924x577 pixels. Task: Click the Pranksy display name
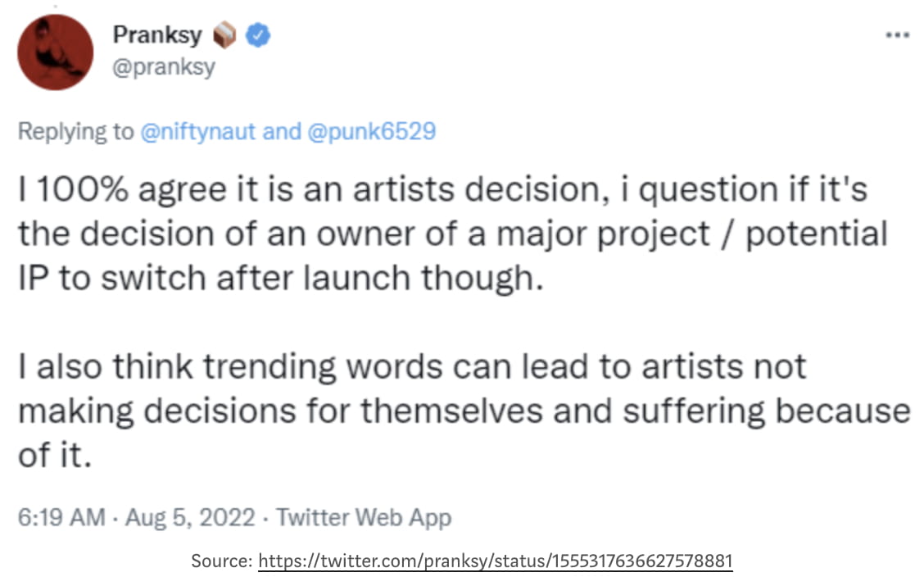pyautogui.click(x=157, y=35)
